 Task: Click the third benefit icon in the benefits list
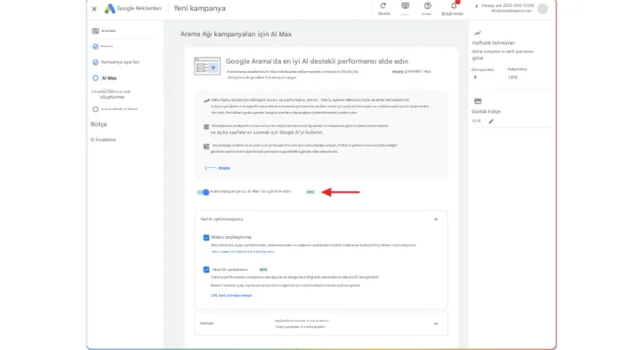(206, 146)
